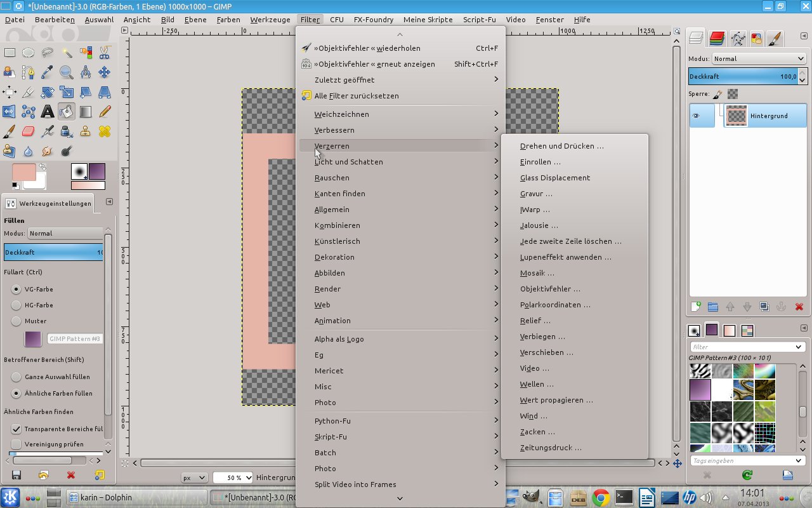Select the Fuzzy Select magic wand tool
812x508 pixels.
pyautogui.click(x=67, y=53)
